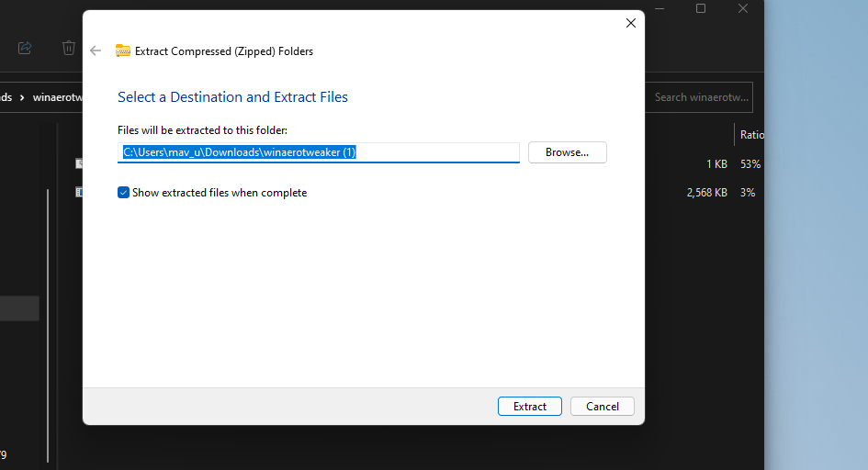Click the destination folder path field
This screenshot has height=470, width=868.
coord(319,152)
